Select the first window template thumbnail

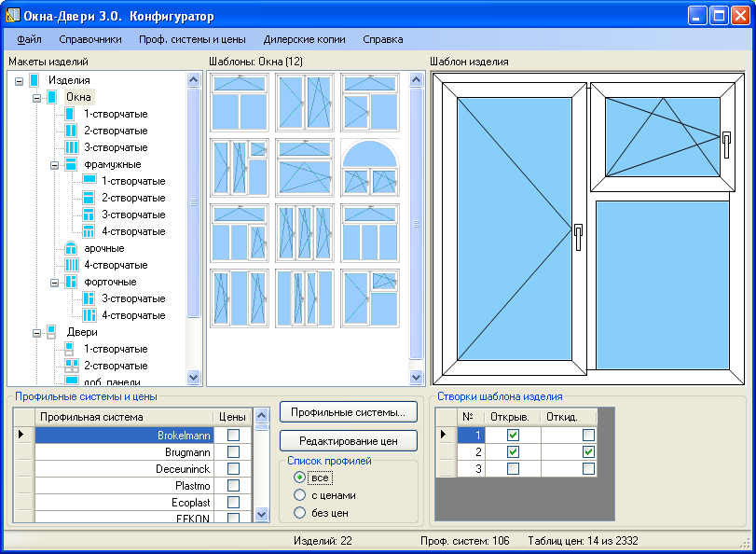click(240, 102)
